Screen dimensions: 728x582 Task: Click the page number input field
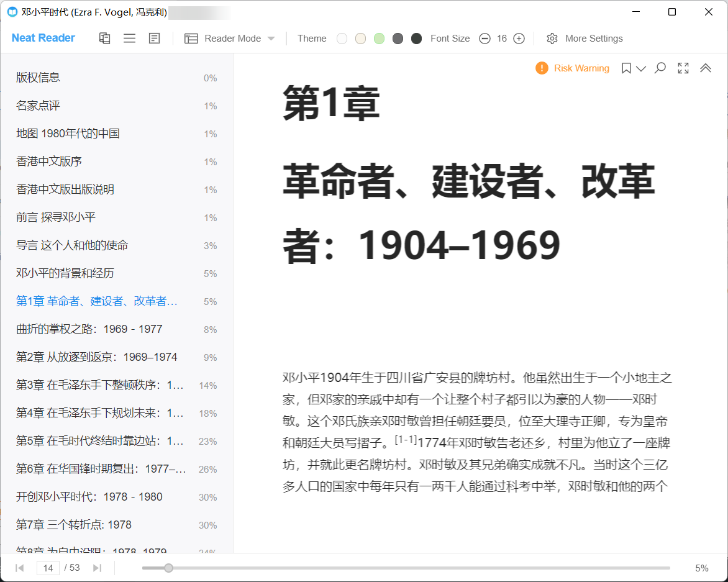[x=48, y=568]
